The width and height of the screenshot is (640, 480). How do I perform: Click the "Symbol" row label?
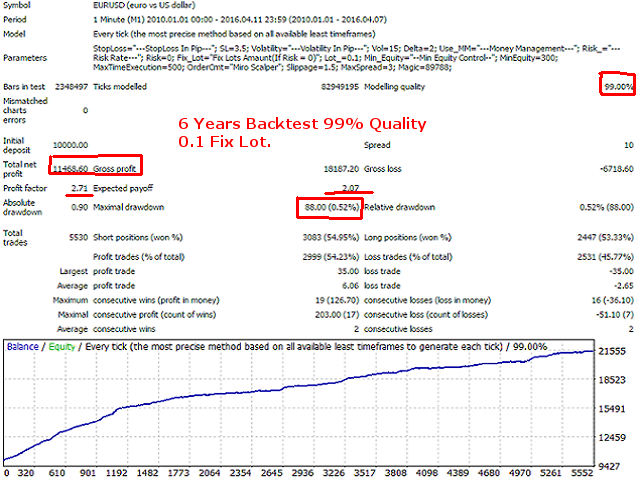point(17,5)
